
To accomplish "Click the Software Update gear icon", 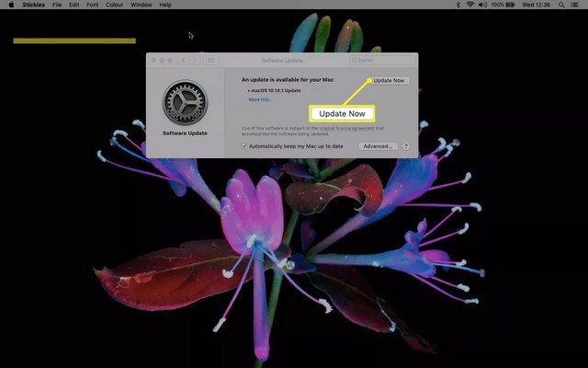I will [x=185, y=103].
